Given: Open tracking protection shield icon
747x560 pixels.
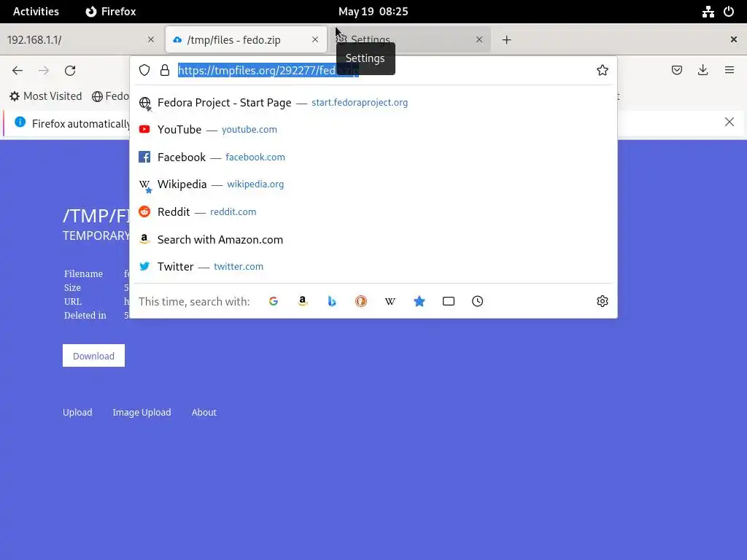Looking at the screenshot, I should (144, 71).
